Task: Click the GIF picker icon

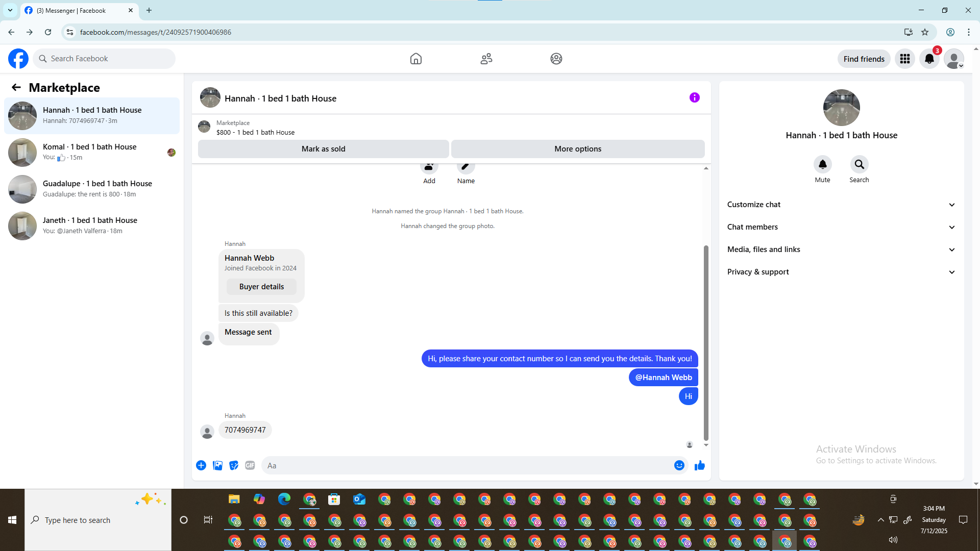Action: (x=250, y=465)
